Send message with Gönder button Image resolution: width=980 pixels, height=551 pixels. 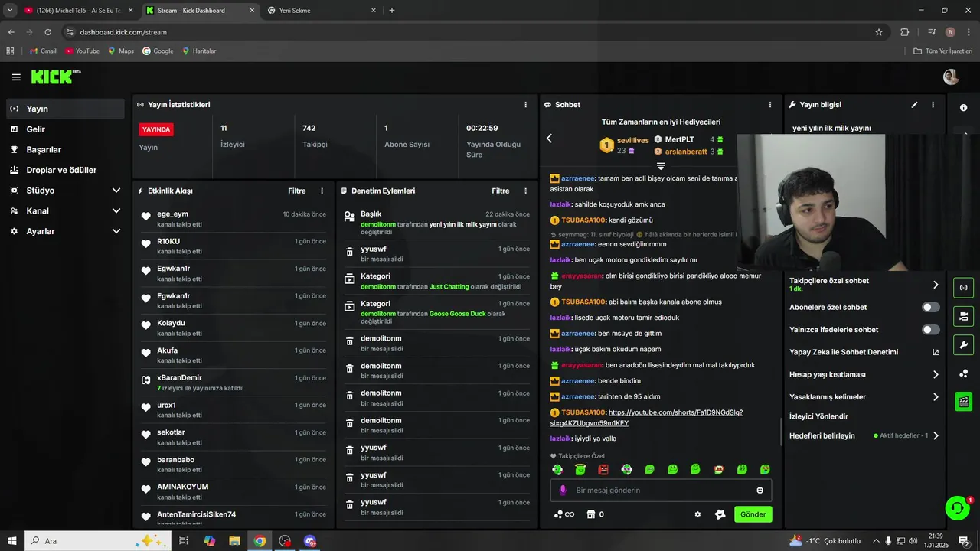(x=753, y=514)
